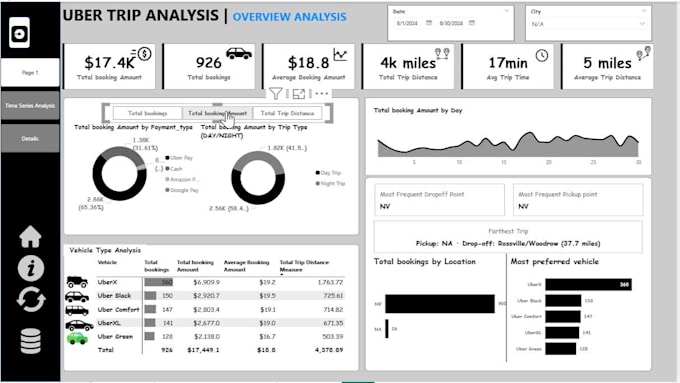Click the Most Frequent Dropoff Point card
680x383 pixels.
click(439, 200)
